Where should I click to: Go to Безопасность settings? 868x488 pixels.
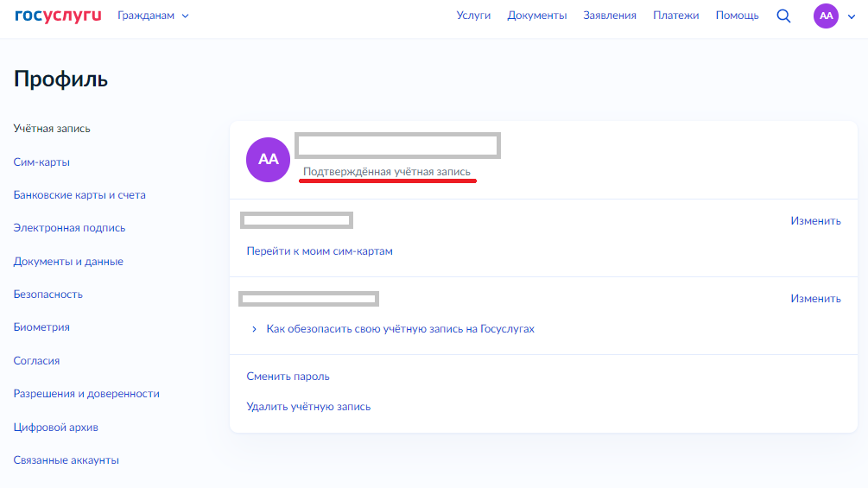point(48,295)
